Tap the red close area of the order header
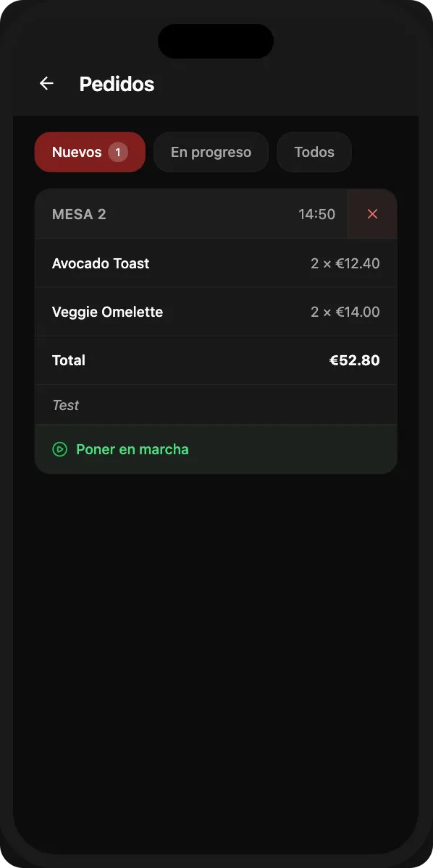Viewport: 433px width, 868px height. 372,214
